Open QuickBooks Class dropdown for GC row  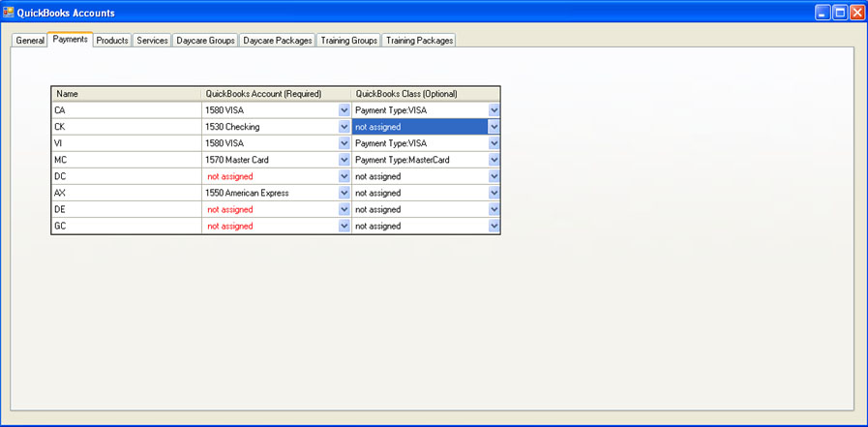click(x=494, y=227)
